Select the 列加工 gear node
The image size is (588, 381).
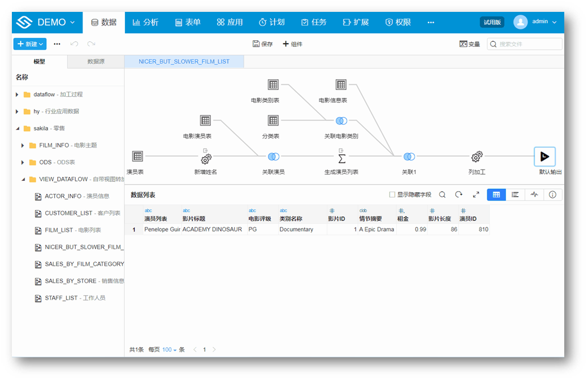click(x=477, y=157)
